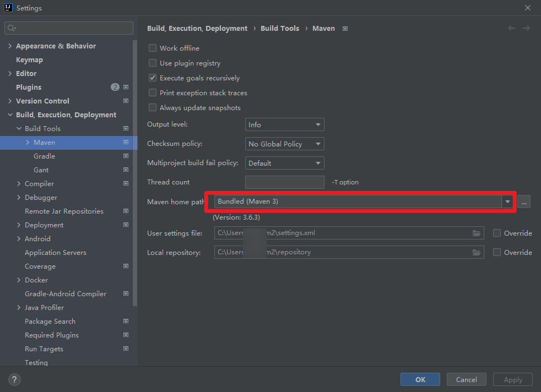Enable the Work offline checkbox
Viewport: 541px width, 392px height.
tap(153, 48)
